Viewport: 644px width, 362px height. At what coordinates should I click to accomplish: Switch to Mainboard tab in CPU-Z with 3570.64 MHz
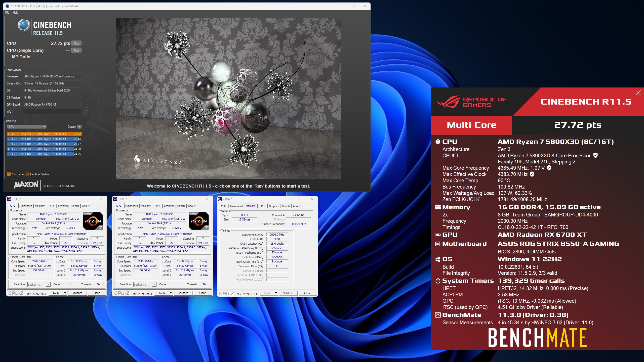pyautogui.click(x=26, y=206)
